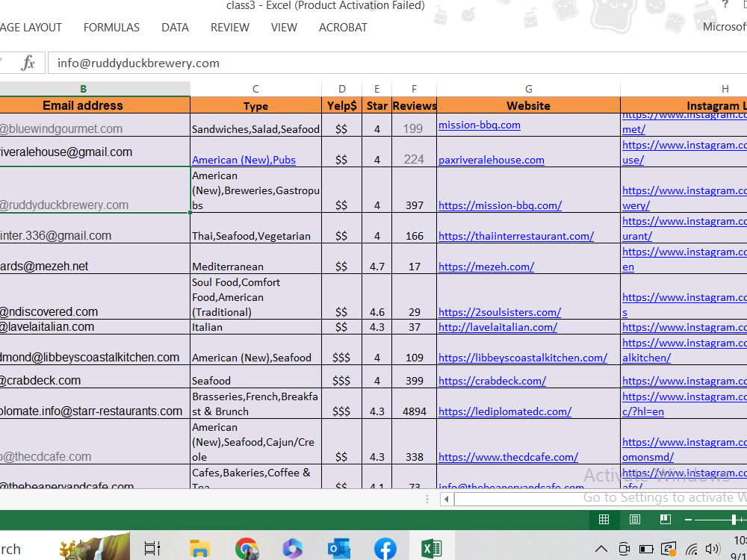Check battery status tray icon
The width and height of the screenshot is (747, 560).
tap(646, 549)
